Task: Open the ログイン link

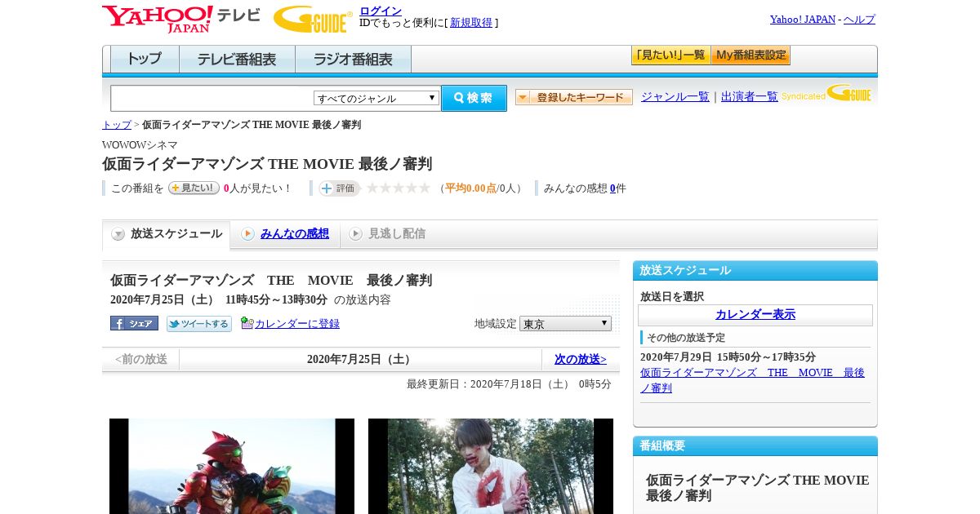Action: [x=381, y=11]
